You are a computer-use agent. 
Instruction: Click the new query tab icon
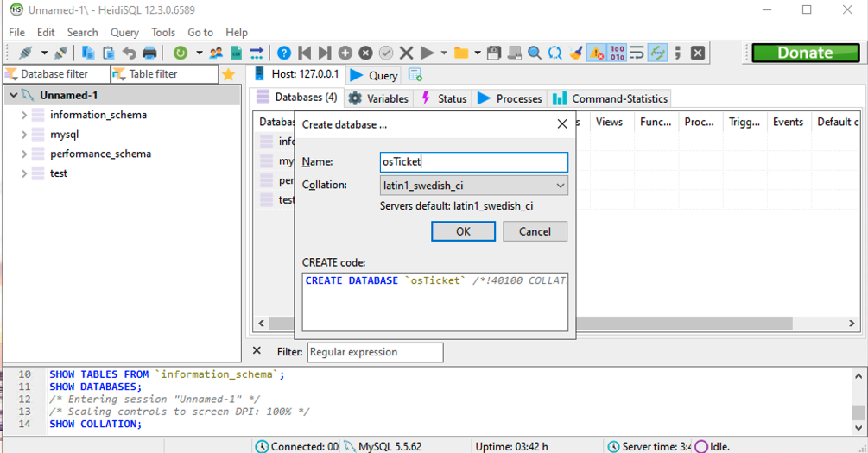click(415, 74)
